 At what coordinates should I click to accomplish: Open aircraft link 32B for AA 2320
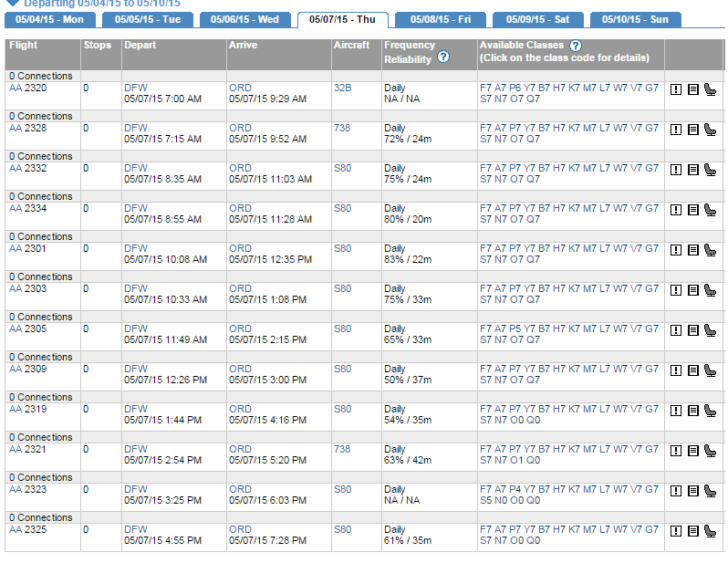click(x=343, y=88)
